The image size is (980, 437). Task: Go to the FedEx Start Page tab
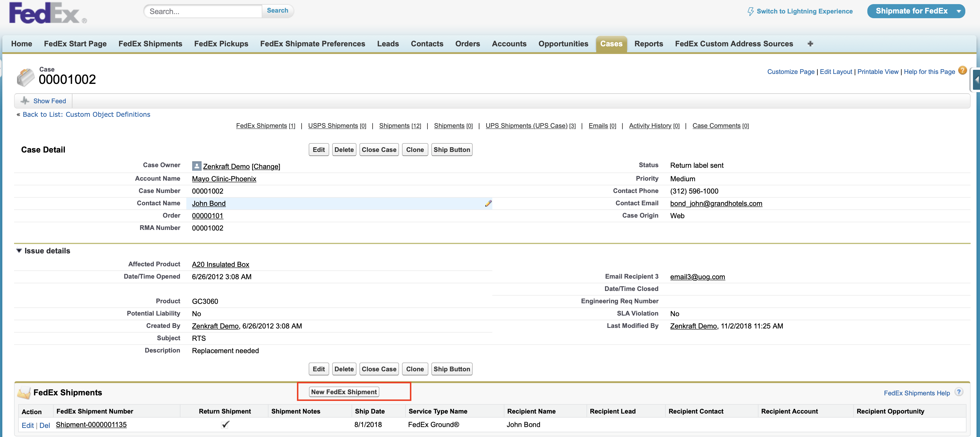75,44
